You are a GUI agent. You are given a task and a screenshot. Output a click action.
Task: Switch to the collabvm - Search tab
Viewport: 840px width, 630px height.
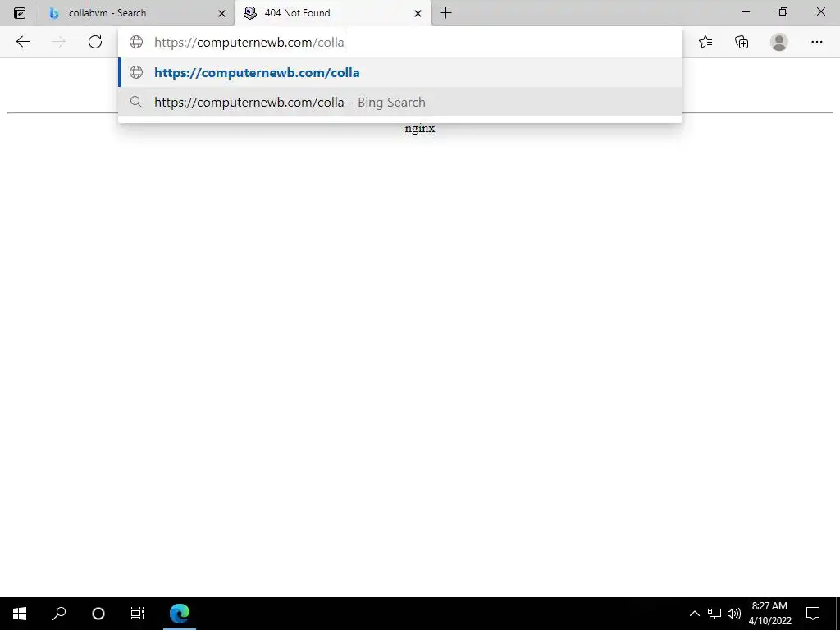point(137,13)
